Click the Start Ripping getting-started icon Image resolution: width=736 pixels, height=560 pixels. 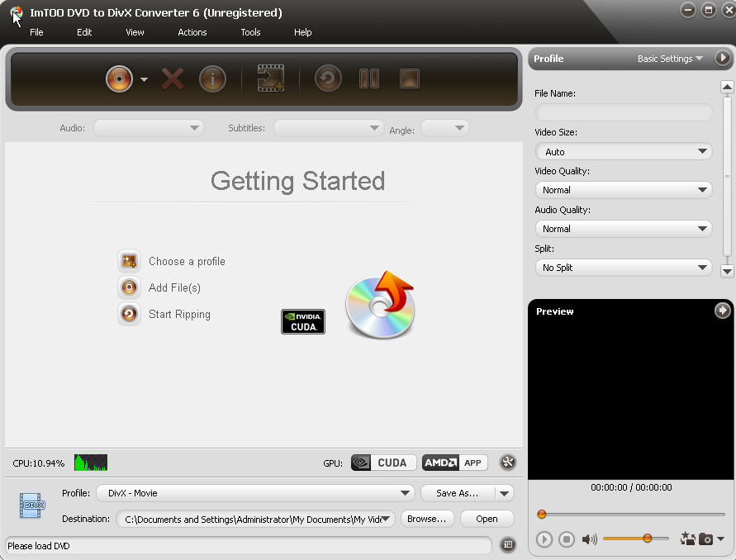coord(129,313)
